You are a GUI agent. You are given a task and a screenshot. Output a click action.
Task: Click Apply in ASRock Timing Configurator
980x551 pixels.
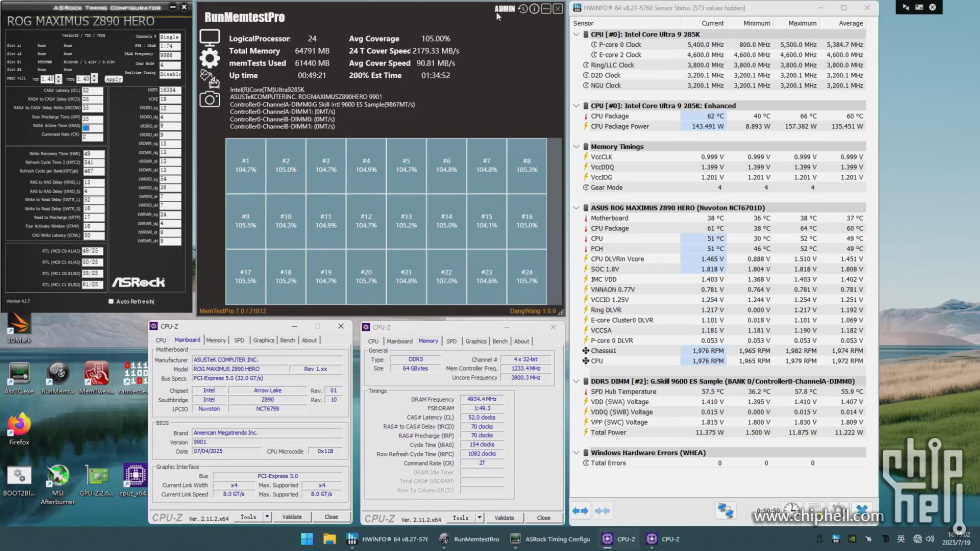click(113, 79)
